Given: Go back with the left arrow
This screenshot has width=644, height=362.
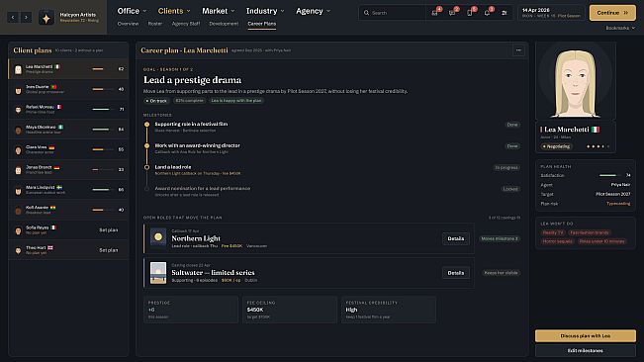Looking at the screenshot, I should tap(13, 17).
